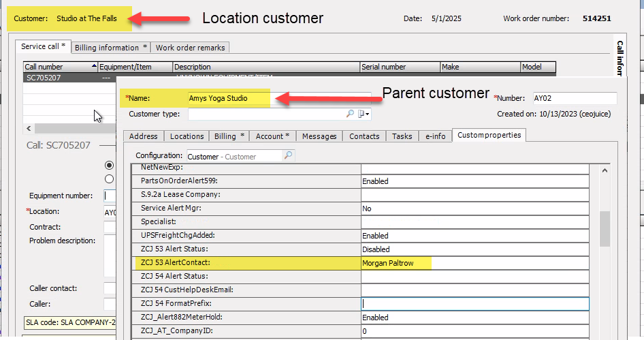The height and width of the screenshot is (340, 644).
Task: Click Serial number column header
Action: pyautogui.click(x=400, y=67)
